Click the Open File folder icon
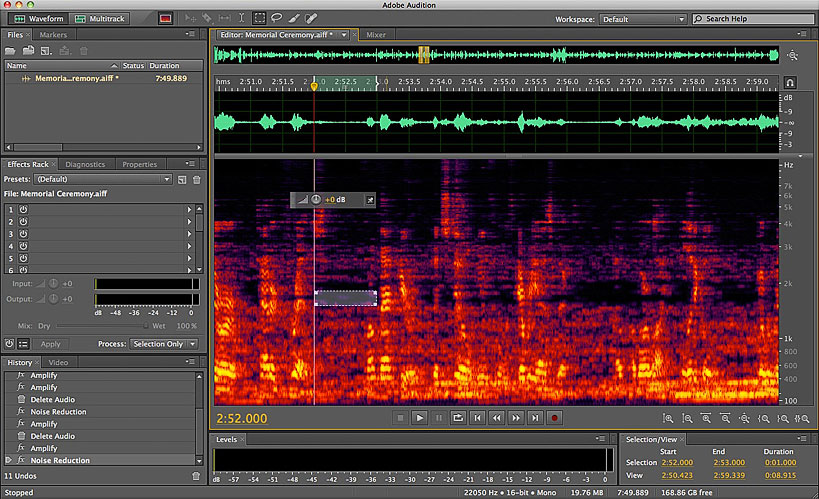Screen dimensions: 819x499 pos(10,51)
